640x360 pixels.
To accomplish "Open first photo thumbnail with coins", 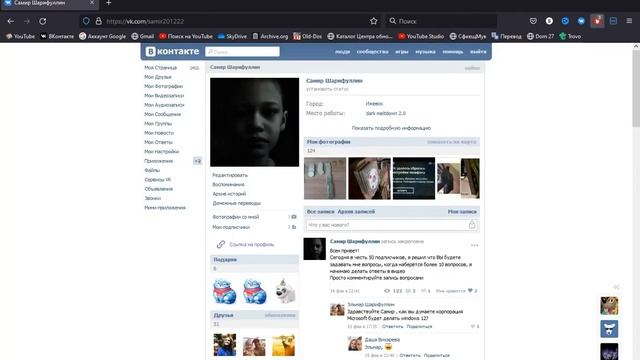I will coord(325,178).
